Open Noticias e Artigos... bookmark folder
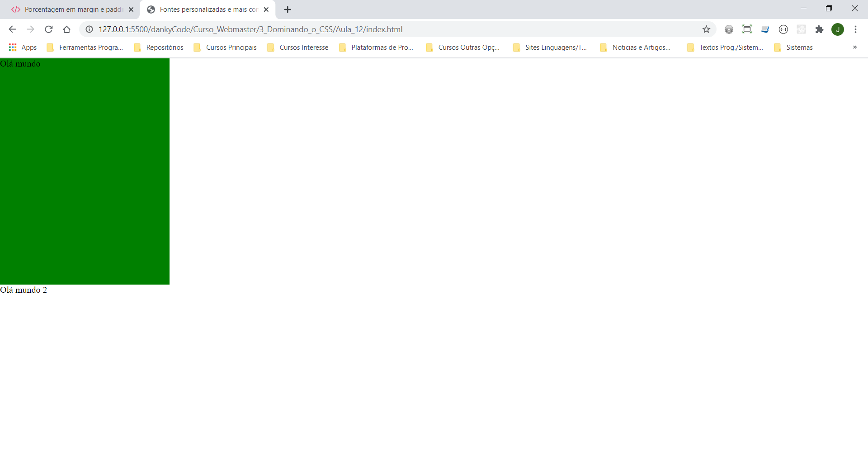The image size is (868, 466). pyautogui.click(x=635, y=48)
